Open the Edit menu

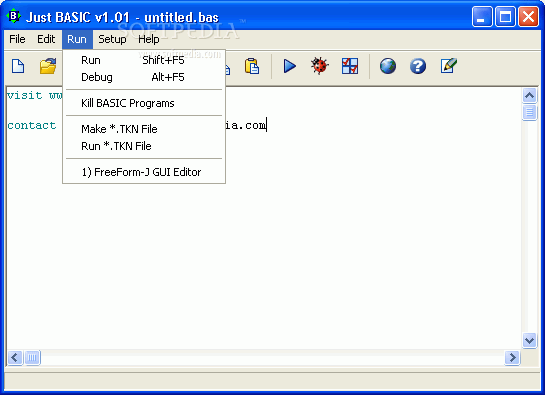46,39
